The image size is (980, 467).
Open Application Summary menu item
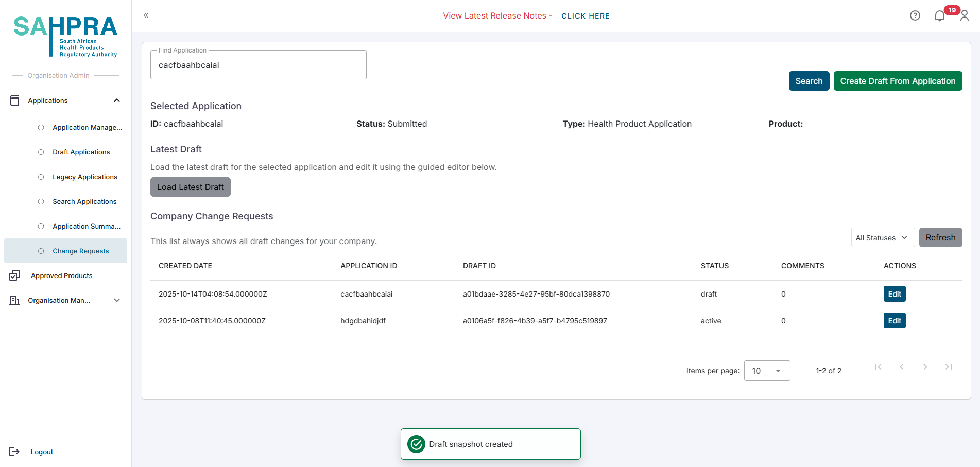[86, 227]
